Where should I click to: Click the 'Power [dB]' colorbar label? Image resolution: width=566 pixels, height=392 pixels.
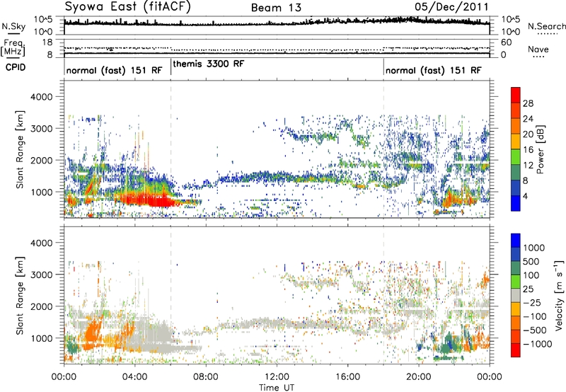coord(541,149)
